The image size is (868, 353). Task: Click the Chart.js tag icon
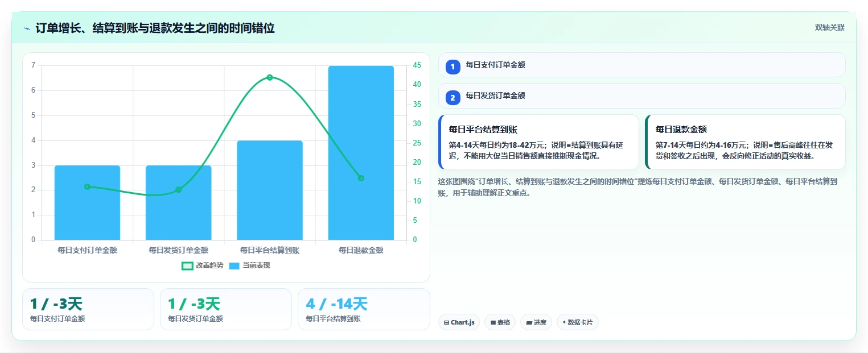tap(447, 323)
